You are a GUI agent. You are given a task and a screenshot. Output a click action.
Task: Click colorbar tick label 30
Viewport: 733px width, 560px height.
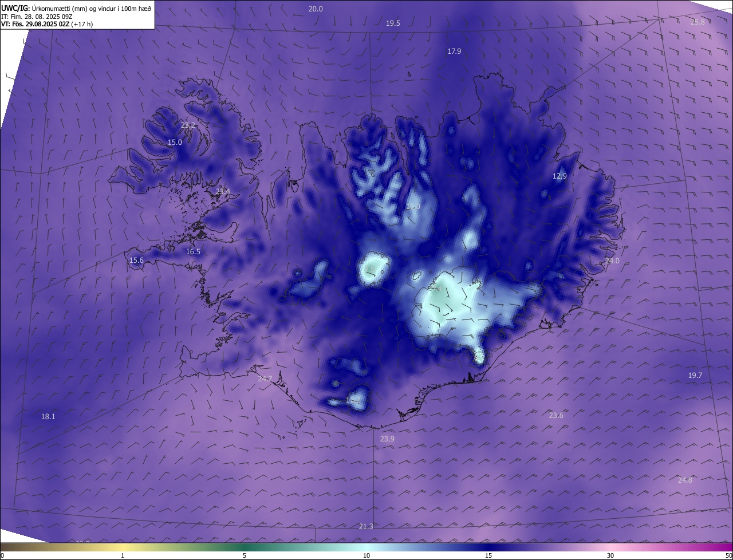(x=610, y=555)
